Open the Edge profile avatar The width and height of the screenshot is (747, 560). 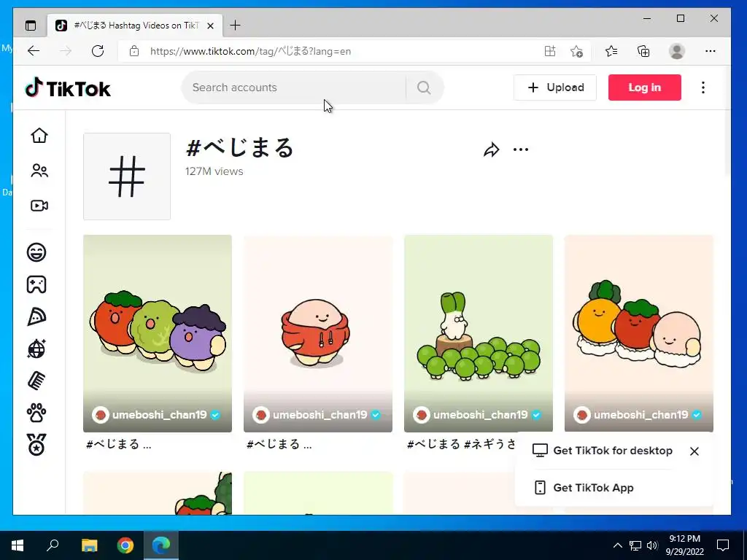pyautogui.click(x=677, y=51)
